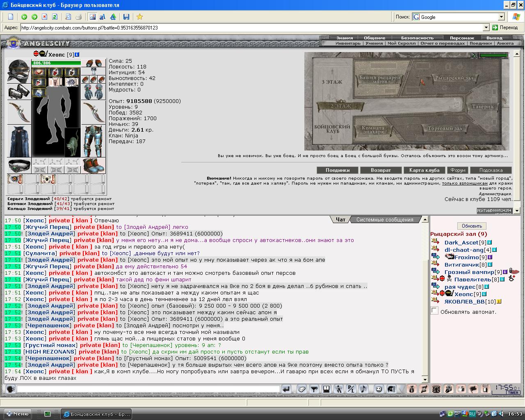Toggle the show images toolbar button
The width and height of the screenshot is (525, 420).
[92, 17]
